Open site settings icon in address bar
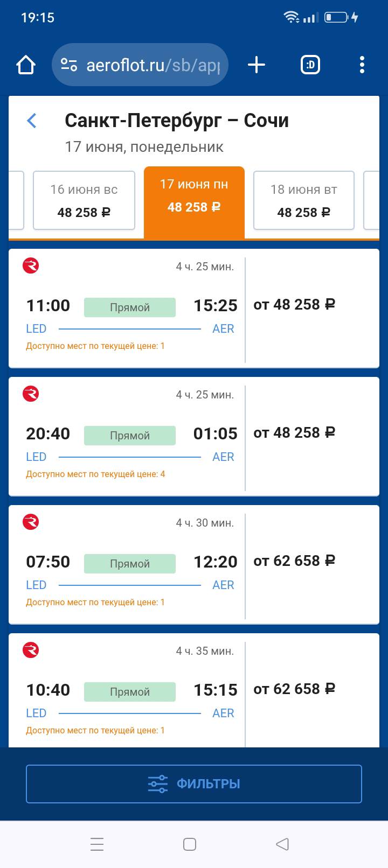Screen dimensions: 388x868 pyautogui.click(x=69, y=65)
